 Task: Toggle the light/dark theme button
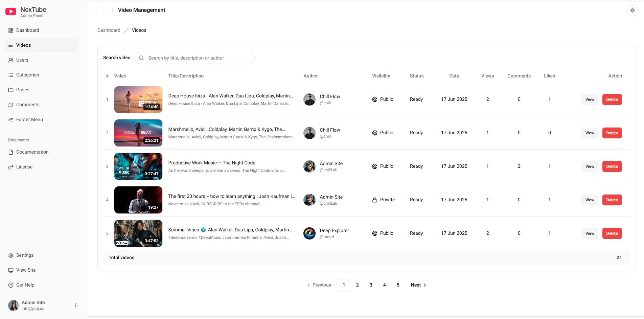632,10
